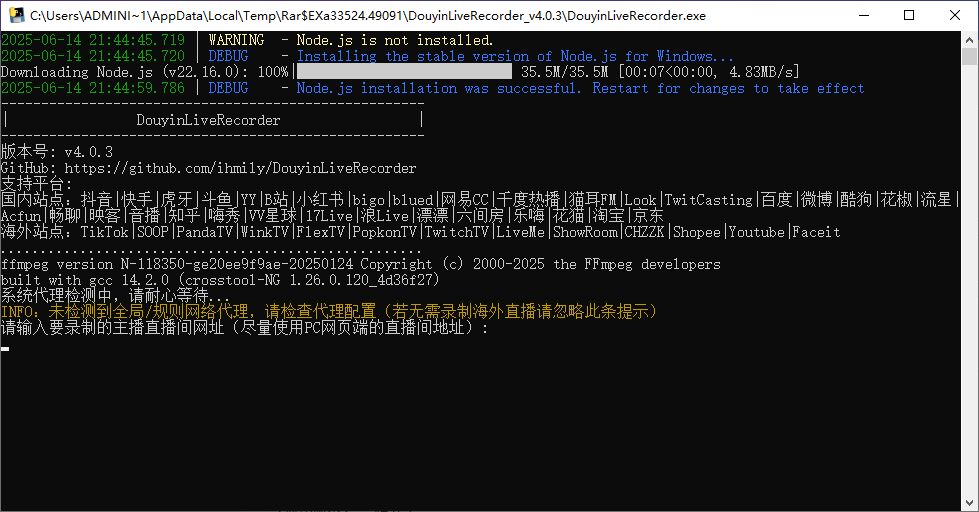Click the 'Shopee' platform name

(x=697, y=232)
